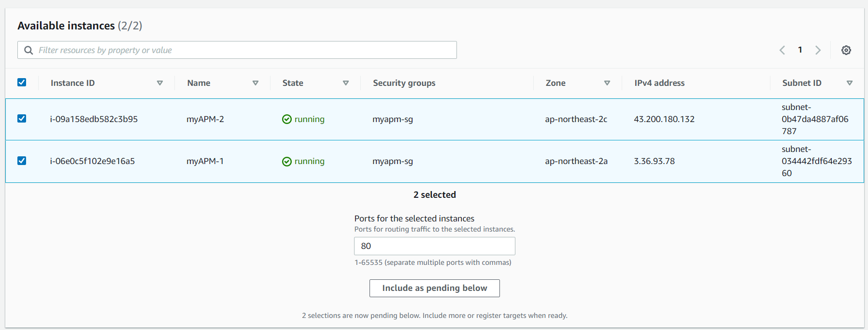Screen dimensions: 868x330
Task: Click the search magnifier icon
Action: [29, 50]
